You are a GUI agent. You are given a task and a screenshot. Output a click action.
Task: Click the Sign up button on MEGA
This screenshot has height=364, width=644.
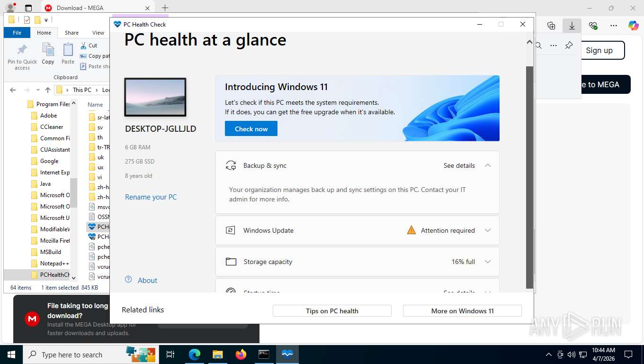599,50
